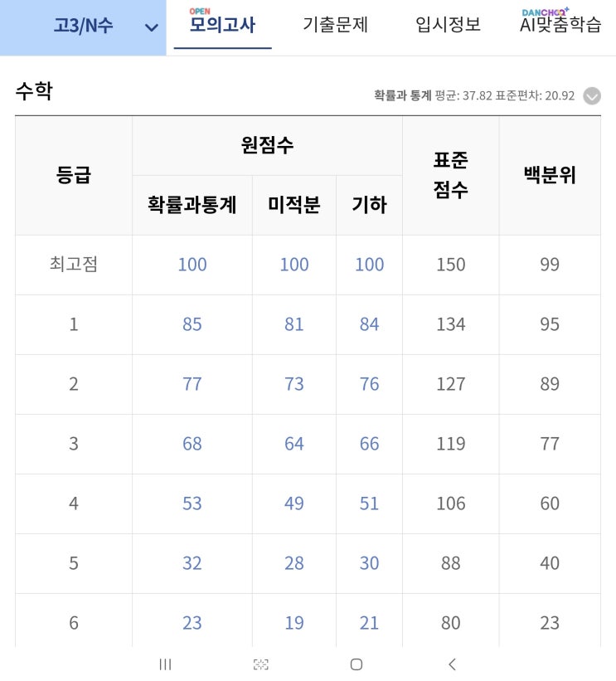616x681 pixels.
Task: Tap the Android recent apps icon
Action: click(165, 664)
